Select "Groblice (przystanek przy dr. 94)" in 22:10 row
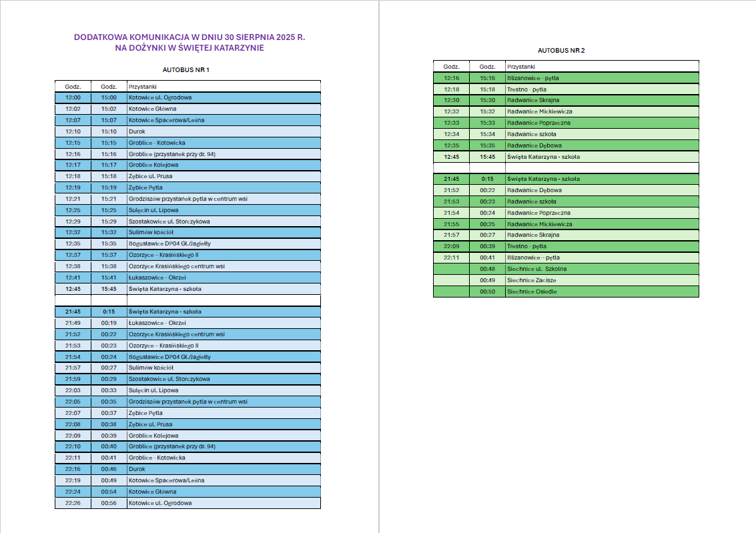756x533 pixels. point(172,446)
